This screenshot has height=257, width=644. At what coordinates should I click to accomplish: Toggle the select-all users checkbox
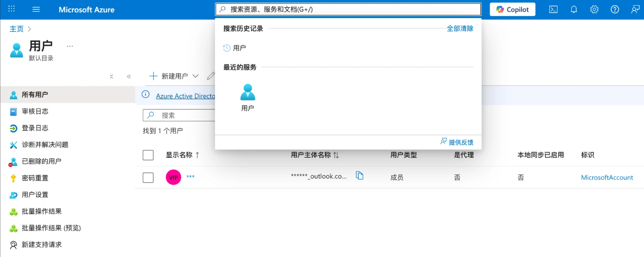(148, 155)
